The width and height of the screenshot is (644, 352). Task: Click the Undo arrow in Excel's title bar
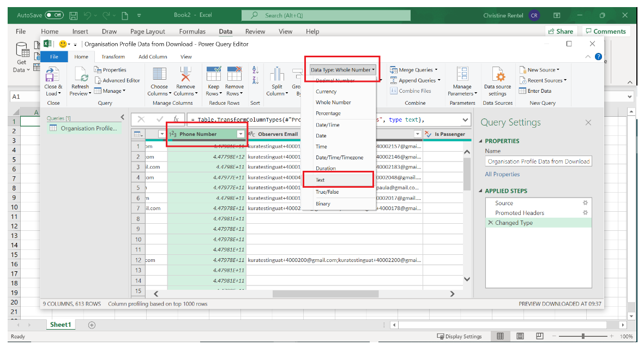click(x=87, y=16)
